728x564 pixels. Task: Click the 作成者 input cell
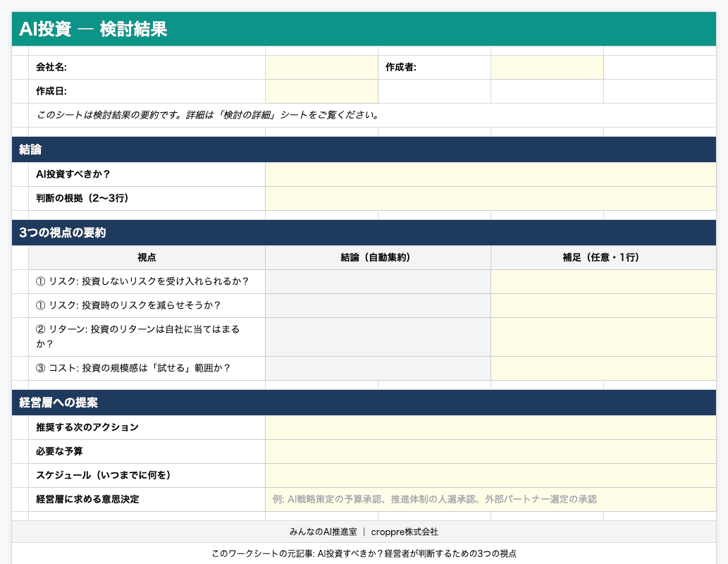pos(548,68)
